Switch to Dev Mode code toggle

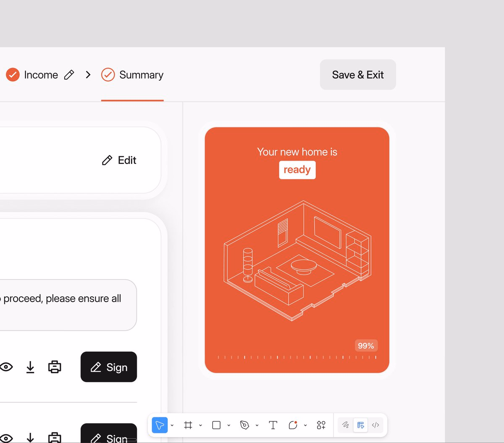pos(375,425)
